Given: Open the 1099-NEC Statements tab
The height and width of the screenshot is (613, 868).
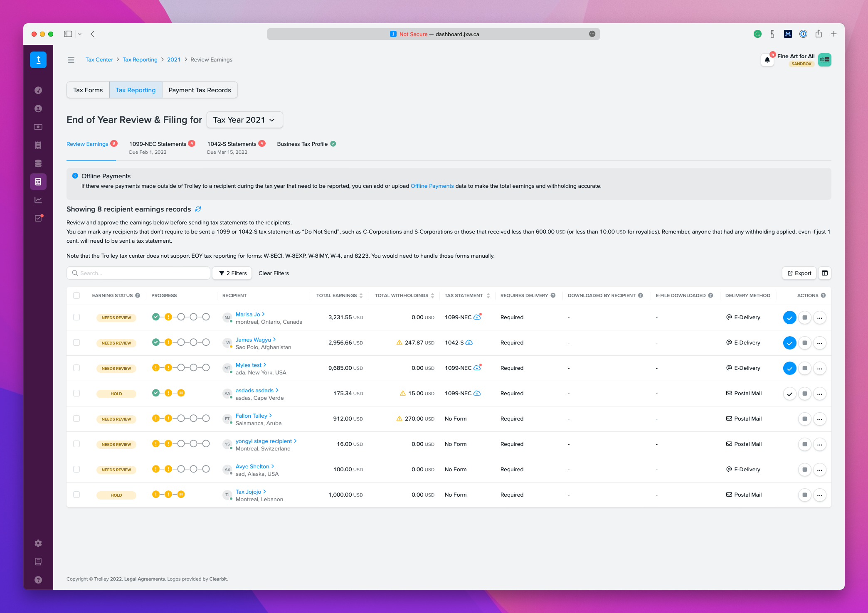Looking at the screenshot, I should tap(158, 144).
